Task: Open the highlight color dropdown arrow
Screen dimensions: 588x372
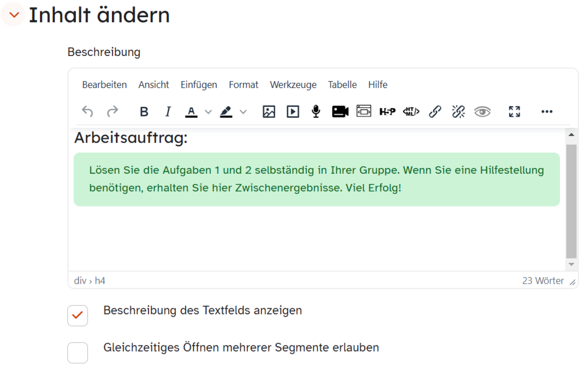Action: [243, 112]
